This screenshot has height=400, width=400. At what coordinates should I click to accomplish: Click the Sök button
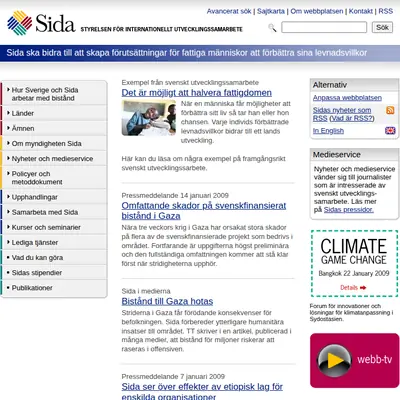click(x=382, y=27)
